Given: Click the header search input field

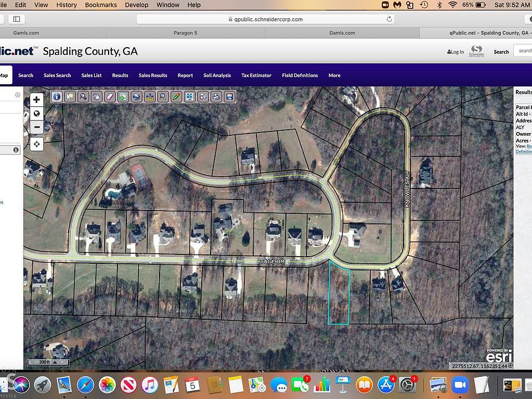Looking at the screenshot, I should [x=523, y=51].
